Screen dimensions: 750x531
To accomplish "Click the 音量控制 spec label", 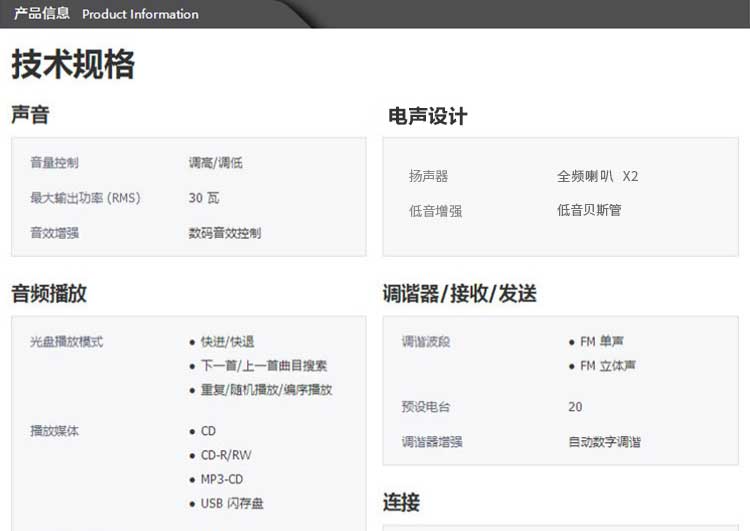I will coord(54,163).
